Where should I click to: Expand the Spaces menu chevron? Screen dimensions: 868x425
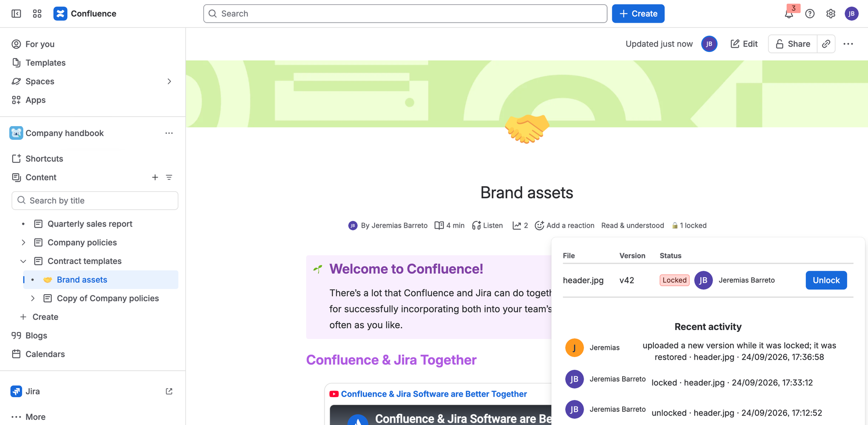click(169, 81)
